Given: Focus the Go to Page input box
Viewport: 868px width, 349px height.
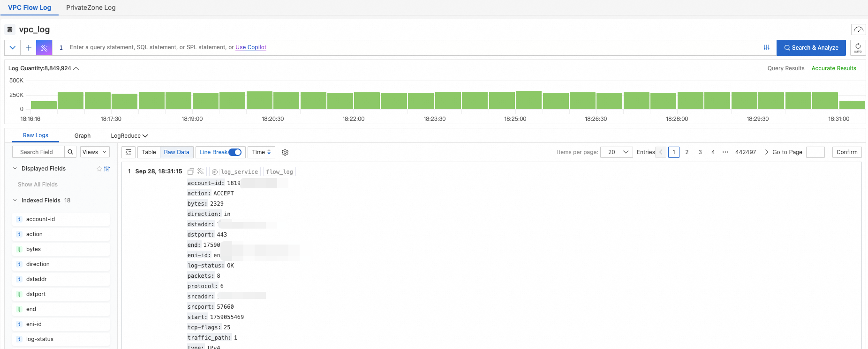Looking at the screenshot, I should pos(815,152).
